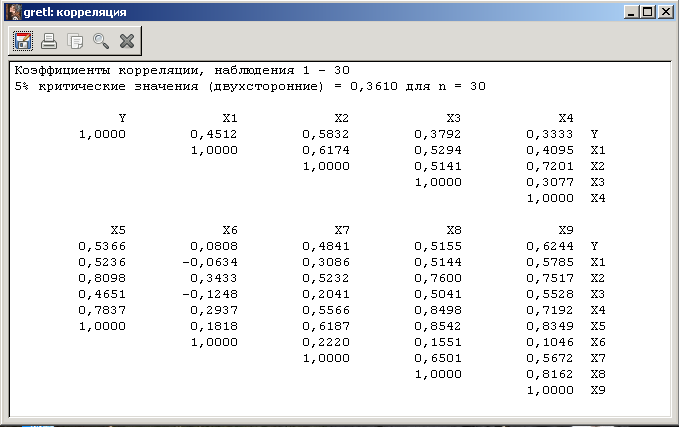Click the value 0,1818
679x427 pixels.
[x=214, y=326]
